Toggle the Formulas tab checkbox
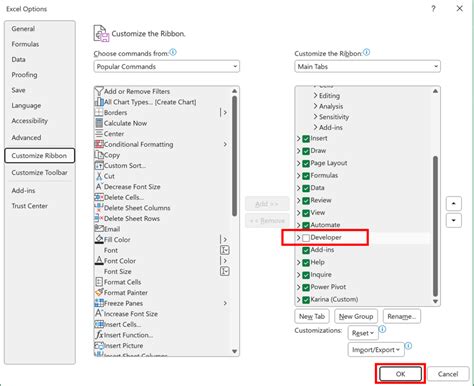Image resolution: width=474 pixels, height=386 pixels. coord(306,176)
